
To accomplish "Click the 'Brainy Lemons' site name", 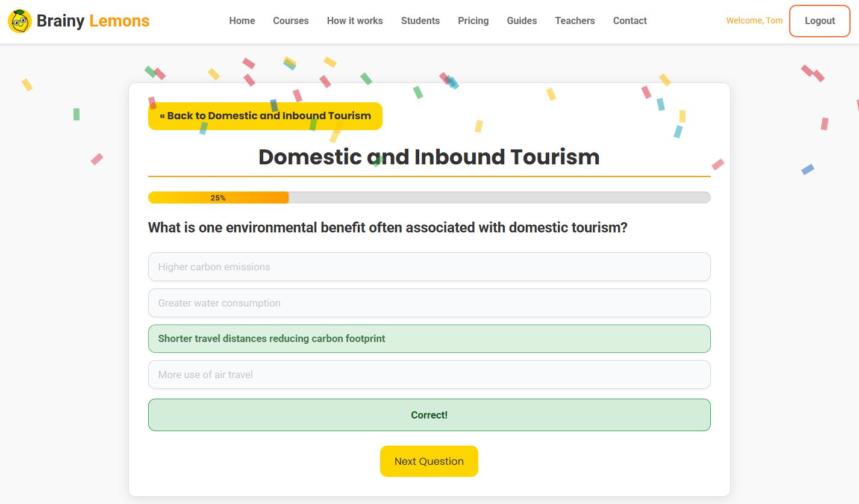I will (93, 21).
